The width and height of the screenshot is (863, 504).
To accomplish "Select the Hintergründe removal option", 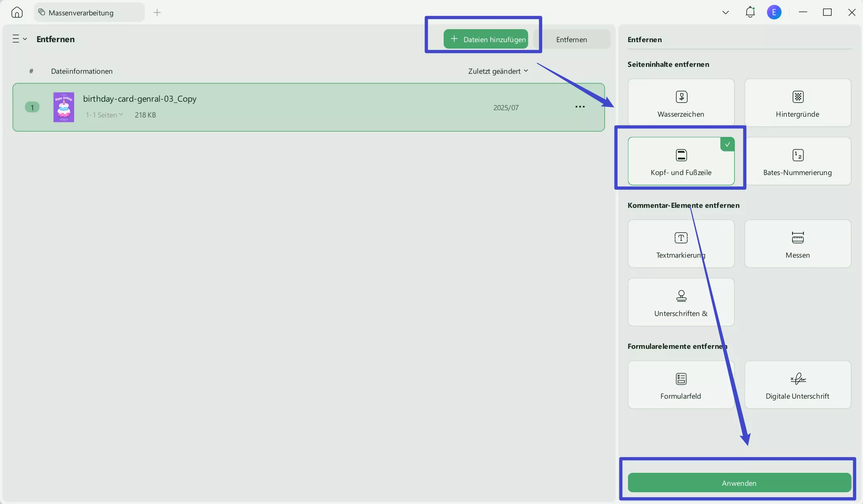I will point(797,103).
